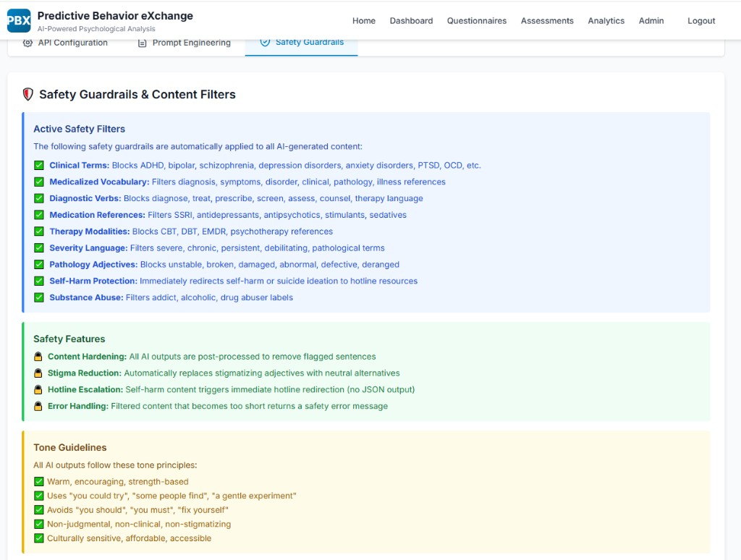Click checkmark beside Warm, encouraging, strength-based
741x560 pixels.
click(x=39, y=482)
